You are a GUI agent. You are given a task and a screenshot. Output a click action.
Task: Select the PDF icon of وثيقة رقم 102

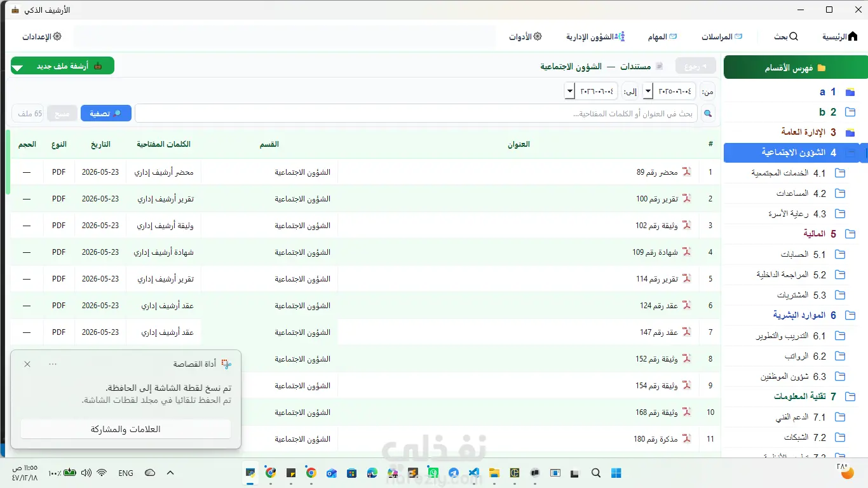(x=686, y=225)
